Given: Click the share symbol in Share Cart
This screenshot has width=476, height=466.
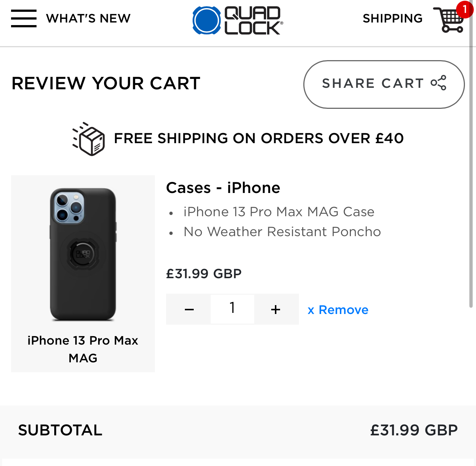Looking at the screenshot, I should click(439, 83).
